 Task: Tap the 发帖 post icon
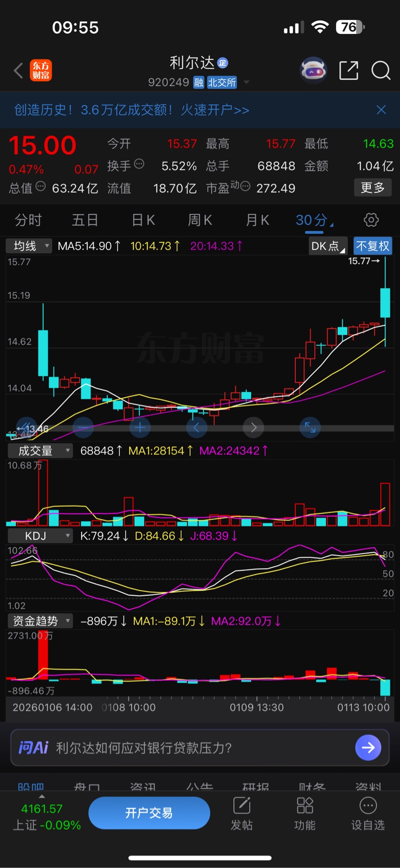pyautogui.click(x=242, y=813)
